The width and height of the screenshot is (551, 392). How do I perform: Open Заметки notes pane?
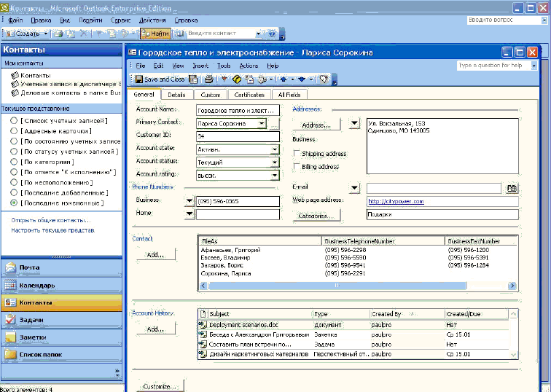coord(61,337)
